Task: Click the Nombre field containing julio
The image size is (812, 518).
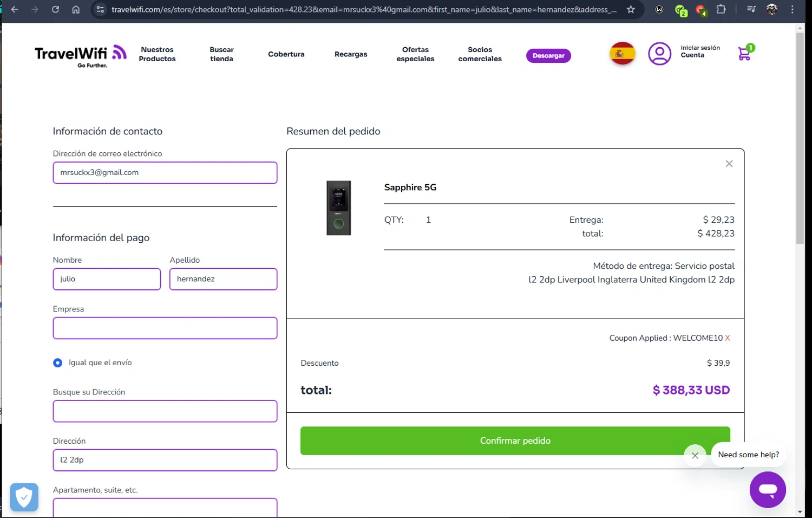Action: coord(107,279)
